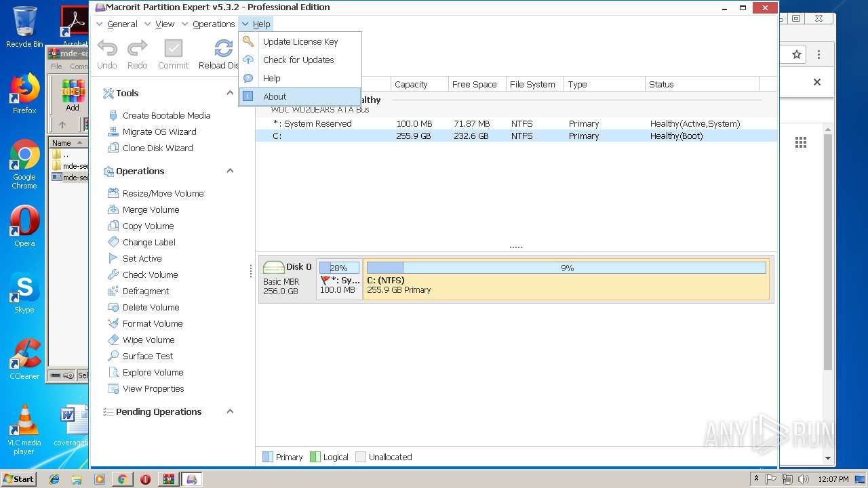Image resolution: width=868 pixels, height=488 pixels.
Task: Open Create Bootable Media tool
Action: coord(159,115)
